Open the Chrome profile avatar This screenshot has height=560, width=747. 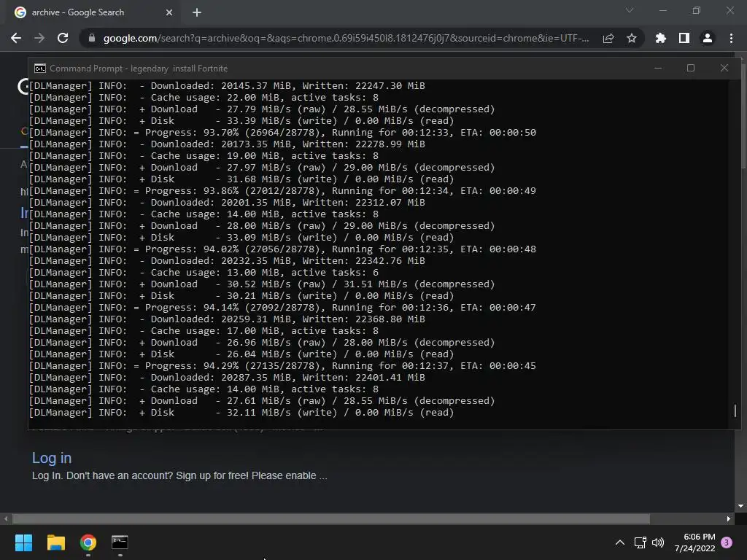(x=708, y=38)
